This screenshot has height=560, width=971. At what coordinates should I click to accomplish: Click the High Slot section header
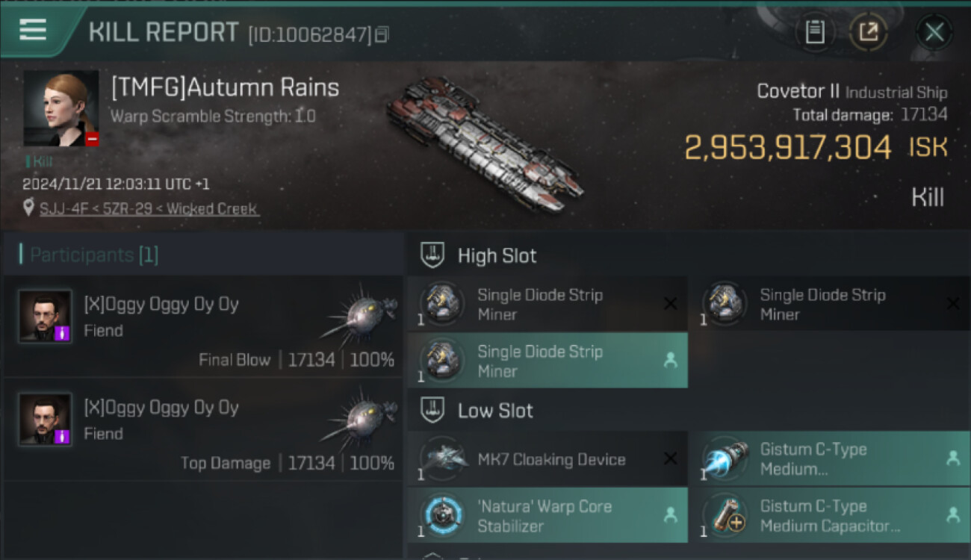click(x=497, y=256)
